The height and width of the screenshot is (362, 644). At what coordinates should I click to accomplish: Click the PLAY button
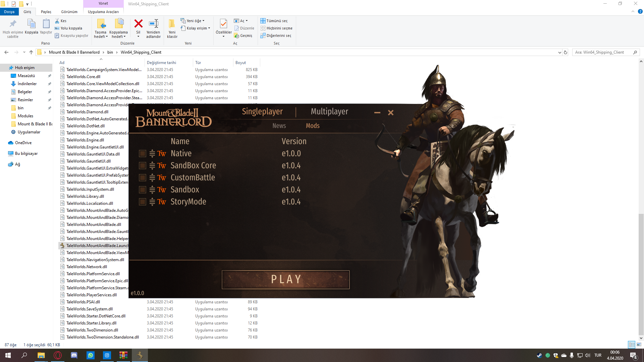point(286,280)
